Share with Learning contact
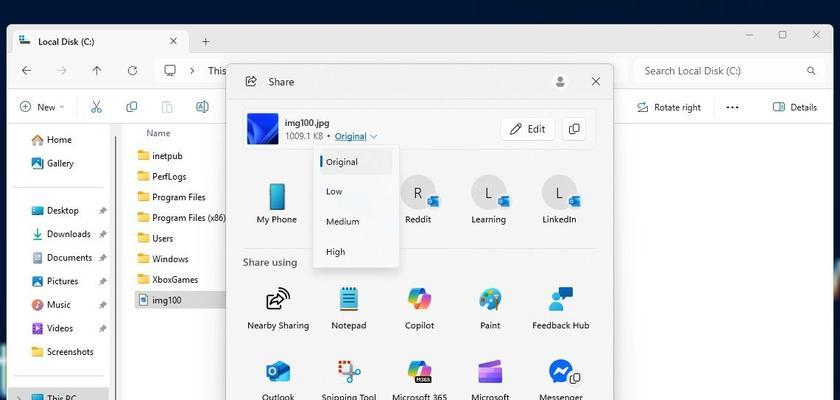 coord(488,199)
